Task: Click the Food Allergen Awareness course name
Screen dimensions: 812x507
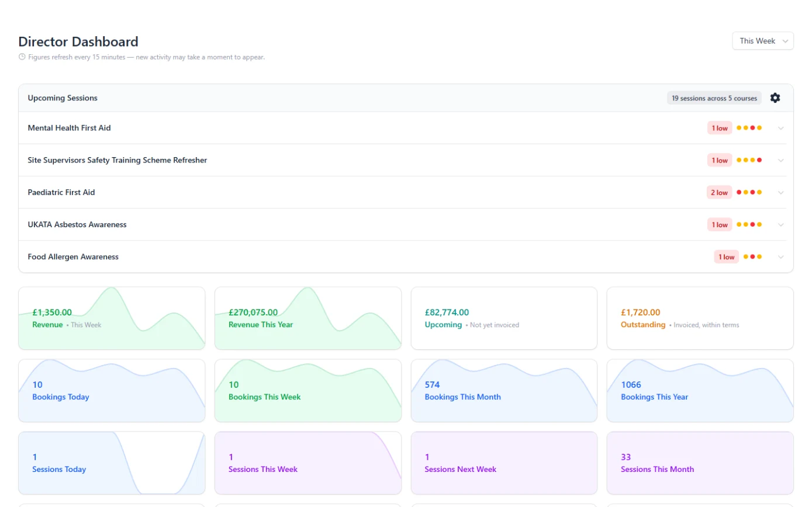Action: [x=73, y=256]
